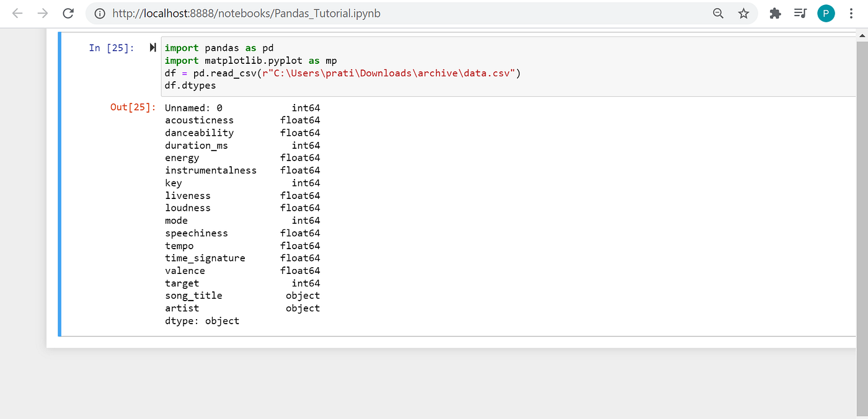This screenshot has width=868, height=419.
Task: Open the Chrome three-dot menu
Action: (x=852, y=13)
